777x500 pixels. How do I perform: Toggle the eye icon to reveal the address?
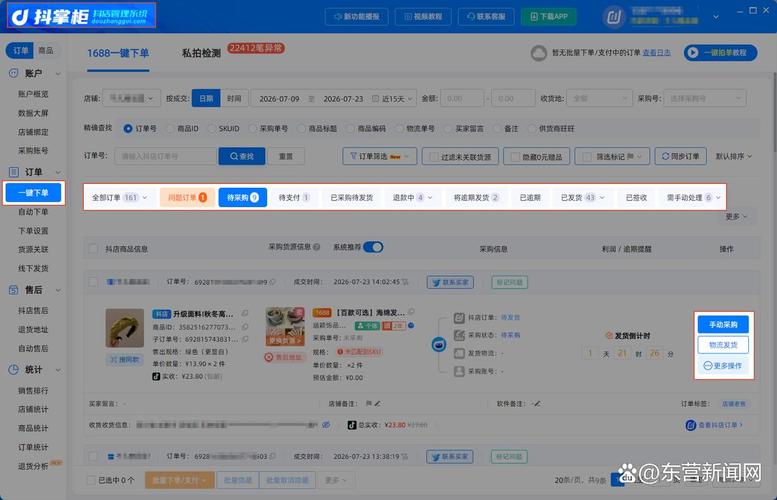(x=326, y=425)
